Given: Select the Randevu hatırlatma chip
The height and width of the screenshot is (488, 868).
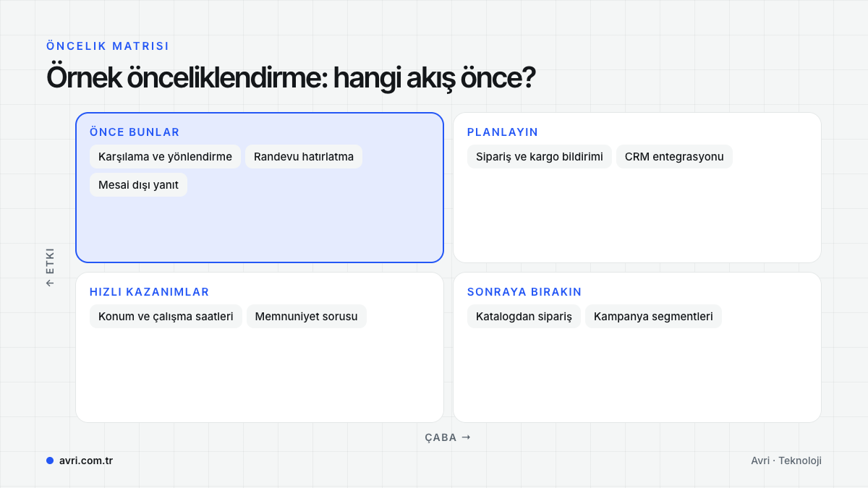Looking at the screenshot, I should tap(304, 157).
